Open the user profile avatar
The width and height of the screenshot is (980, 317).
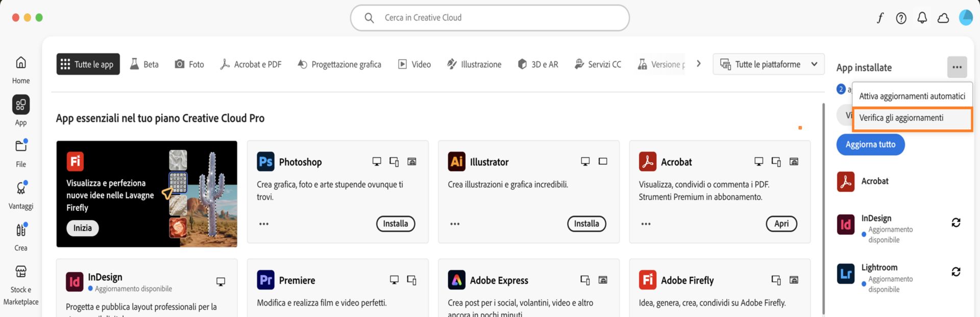[x=966, y=18]
